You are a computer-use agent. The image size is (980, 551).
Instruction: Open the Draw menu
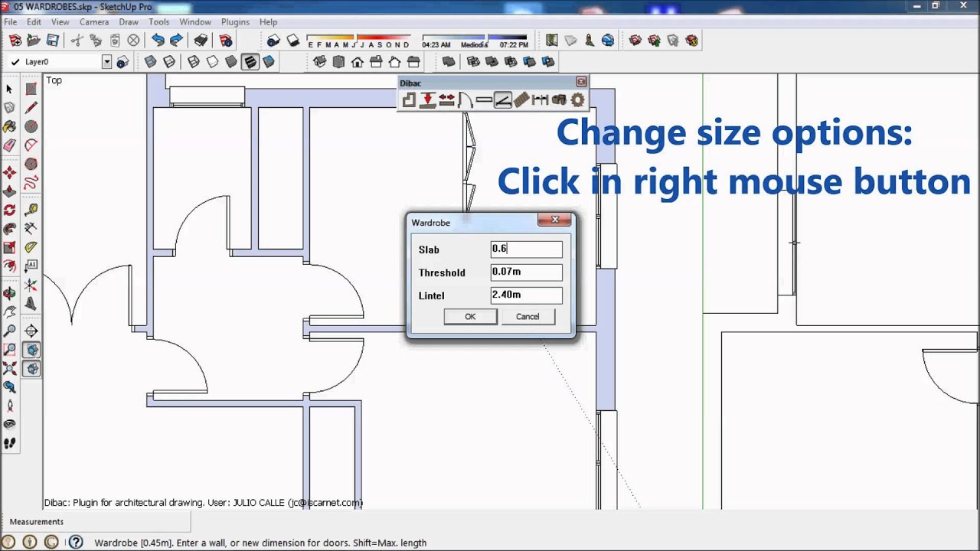[x=129, y=22]
